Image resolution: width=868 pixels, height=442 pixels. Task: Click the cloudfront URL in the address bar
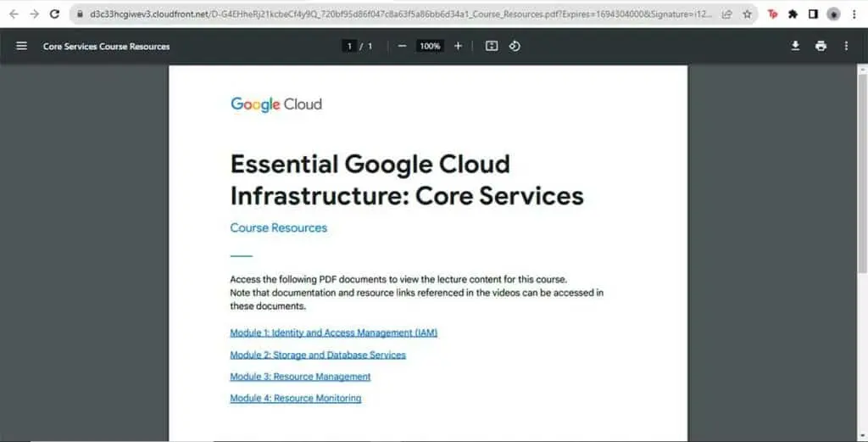click(400, 14)
